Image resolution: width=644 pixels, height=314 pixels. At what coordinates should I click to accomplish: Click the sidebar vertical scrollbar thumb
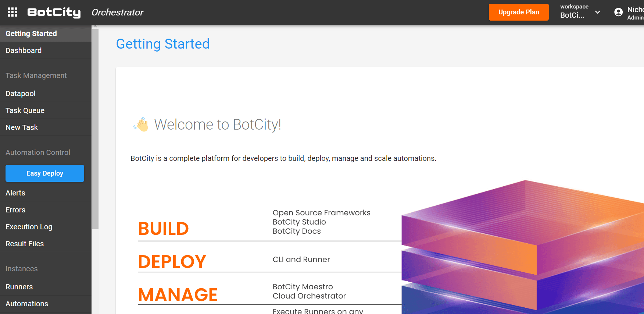[x=95, y=129]
